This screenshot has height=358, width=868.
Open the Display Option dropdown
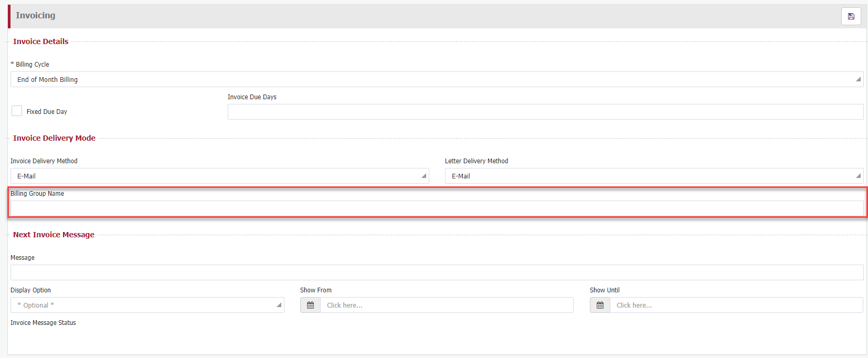(x=147, y=305)
